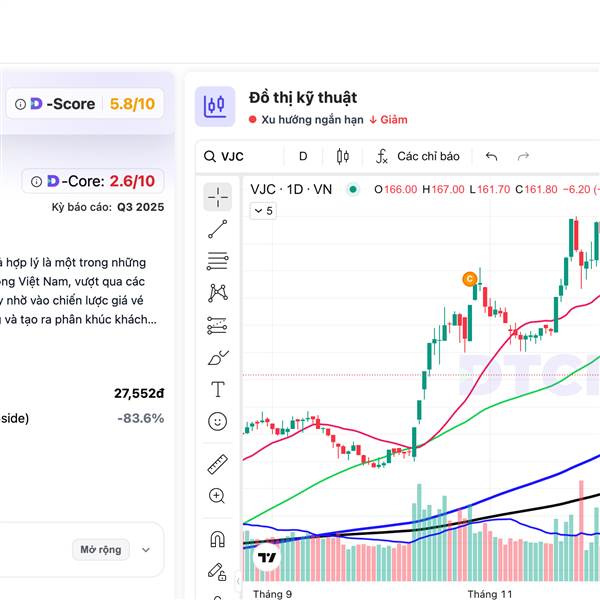Open the candlestick chart type selector
This screenshot has width=600, height=600.
click(343, 156)
